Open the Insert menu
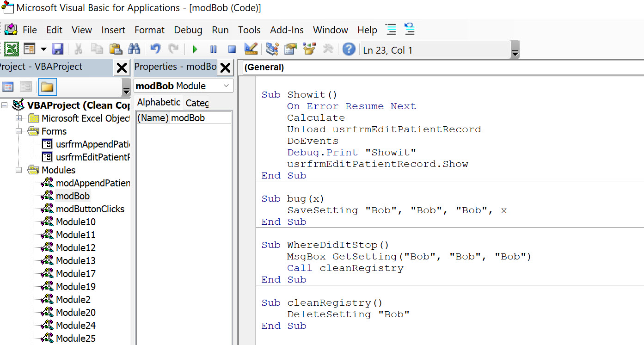This screenshot has width=644, height=345. pos(113,30)
